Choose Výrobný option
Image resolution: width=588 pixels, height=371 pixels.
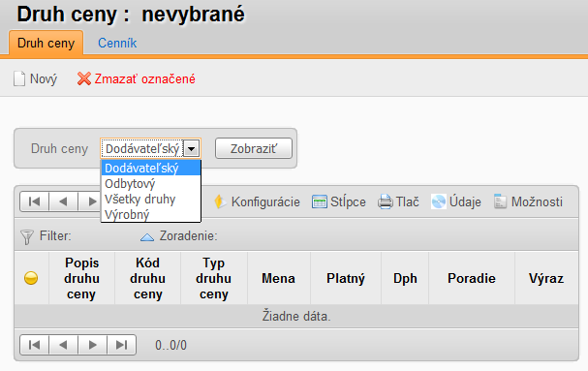point(151,215)
